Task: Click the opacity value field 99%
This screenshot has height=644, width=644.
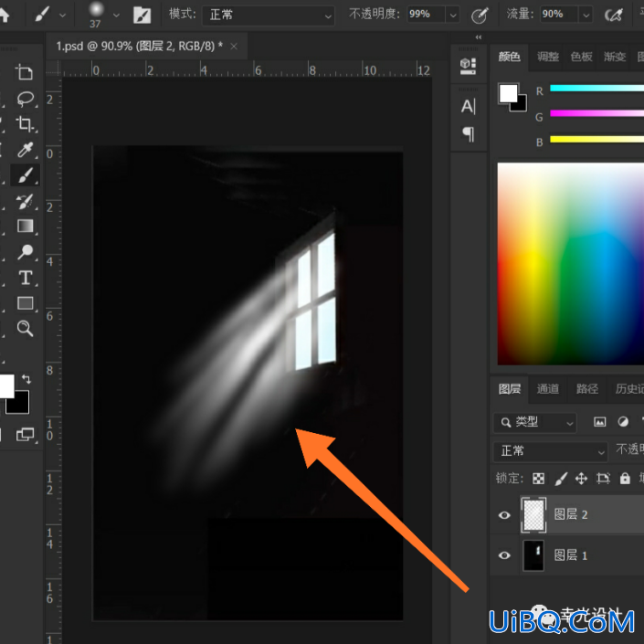Action: tap(426, 15)
